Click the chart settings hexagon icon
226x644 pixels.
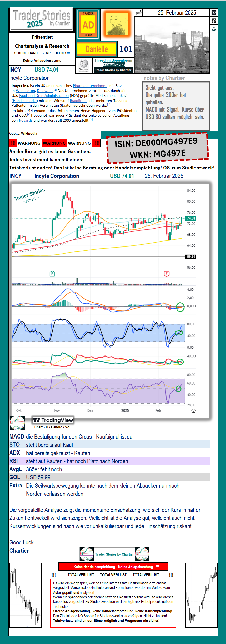pos(194,411)
